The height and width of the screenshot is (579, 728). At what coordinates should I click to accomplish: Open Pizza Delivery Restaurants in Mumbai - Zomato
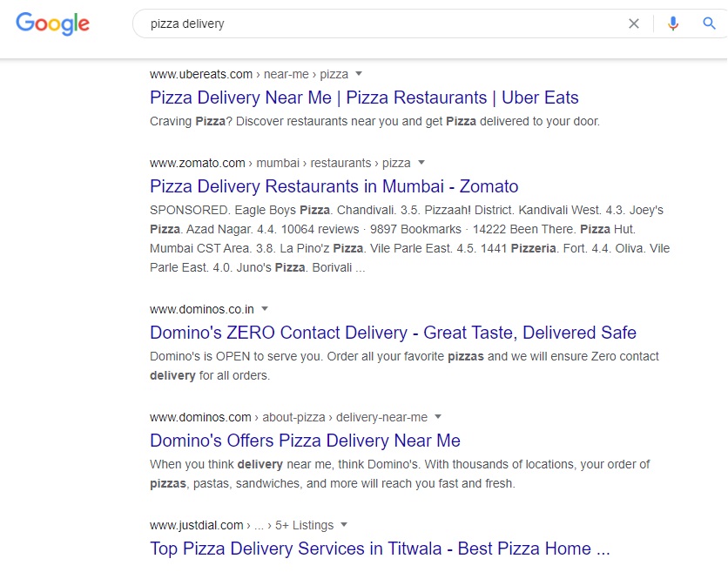[334, 186]
